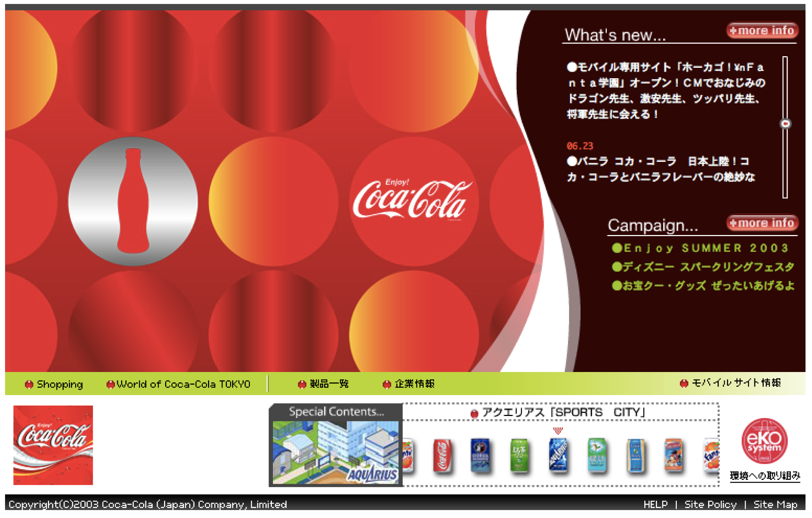
Task: Click the light green-blue can with bird
Action: coord(597,455)
